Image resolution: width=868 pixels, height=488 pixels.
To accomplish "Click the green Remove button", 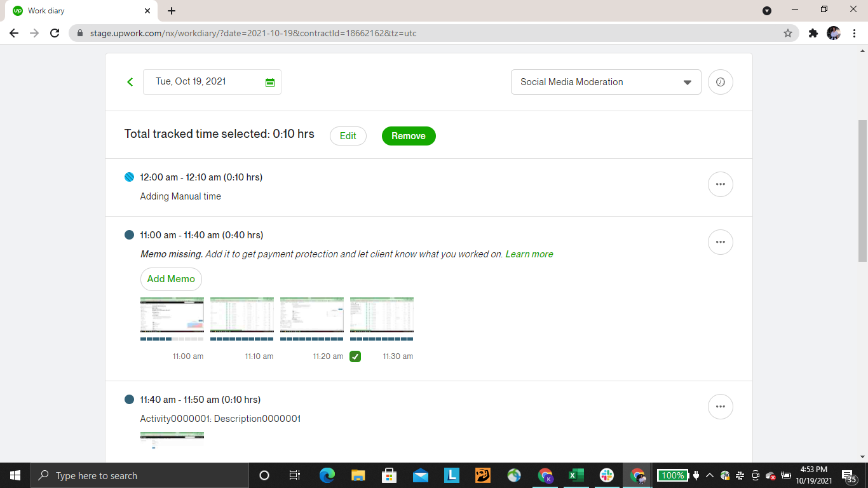I will 409,136.
